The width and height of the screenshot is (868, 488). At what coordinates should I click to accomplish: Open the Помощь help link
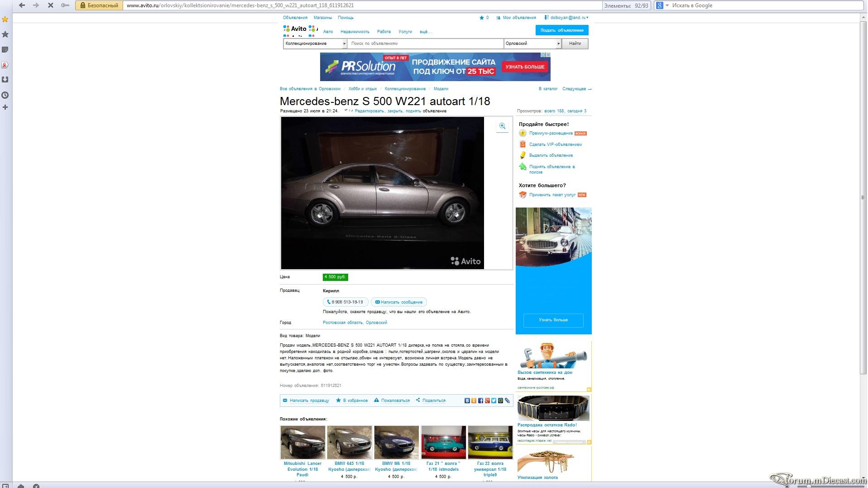click(x=345, y=18)
